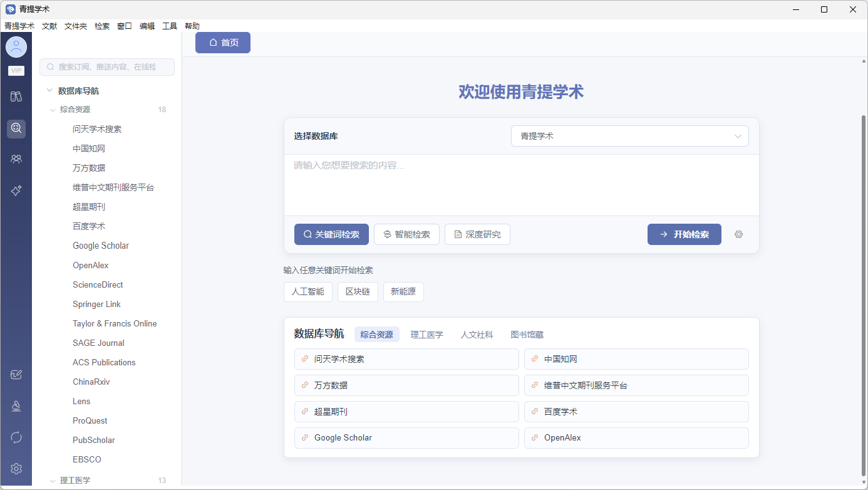This screenshot has width=868, height=490.
Task: Click the VIP badge under the avatar
Action: click(16, 71)
